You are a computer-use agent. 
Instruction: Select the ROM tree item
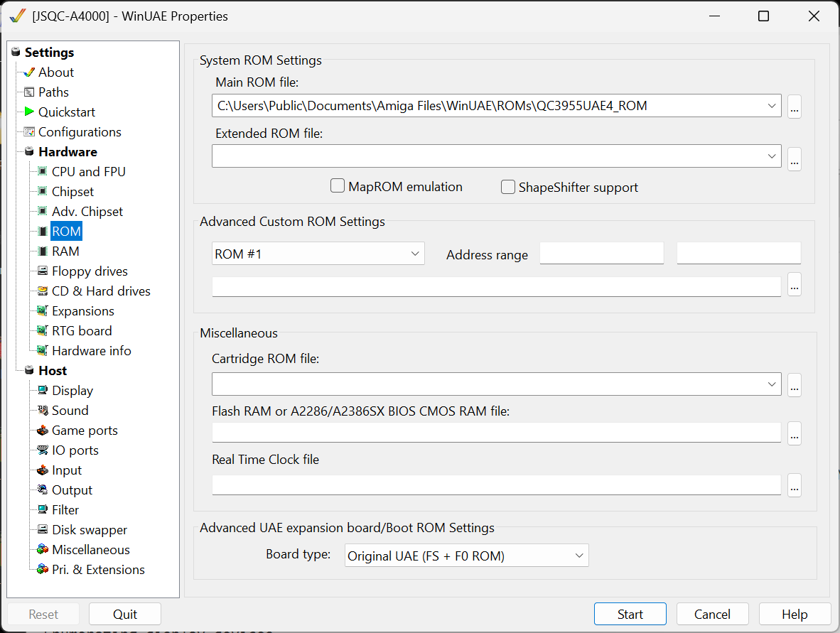click(66, 232)
